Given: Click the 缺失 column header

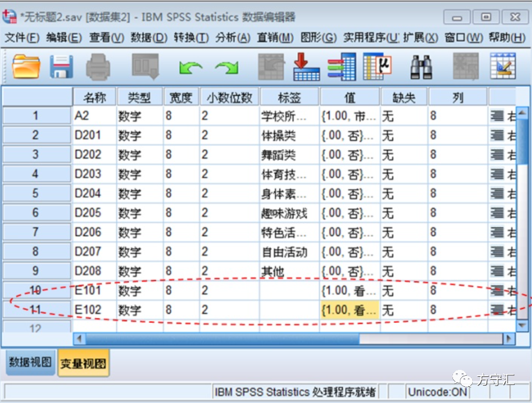Looking at the screenshot, I should coord(404,98).
